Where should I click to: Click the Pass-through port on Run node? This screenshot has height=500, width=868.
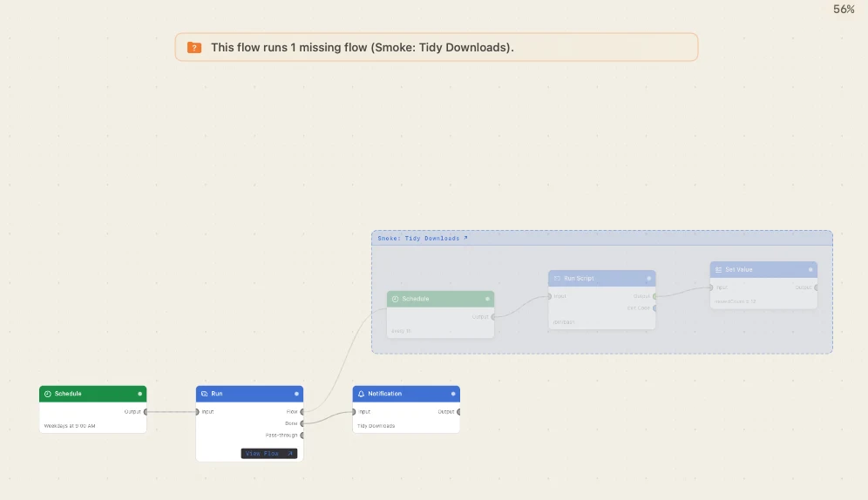pos(302,436)
